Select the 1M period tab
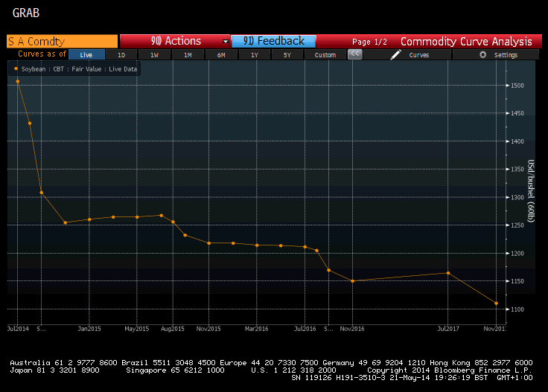This screenshot has width=548, height=392. [188, 55]
